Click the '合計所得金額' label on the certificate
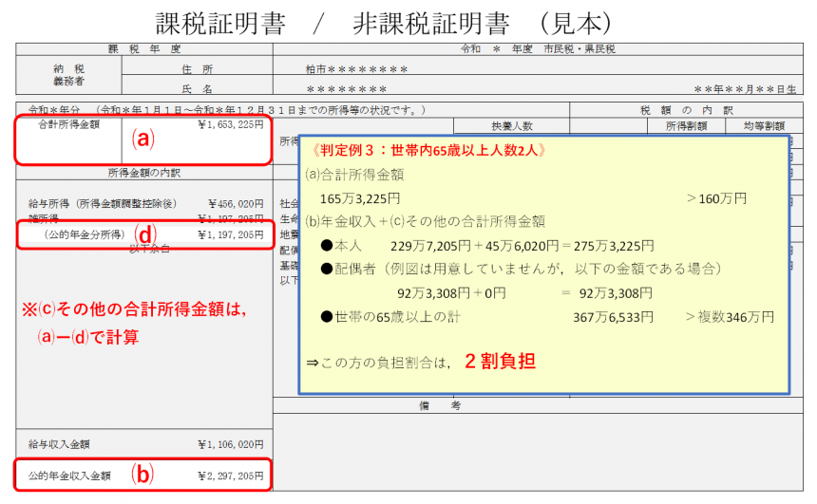 pyautogui.click(x=68, y=124)
